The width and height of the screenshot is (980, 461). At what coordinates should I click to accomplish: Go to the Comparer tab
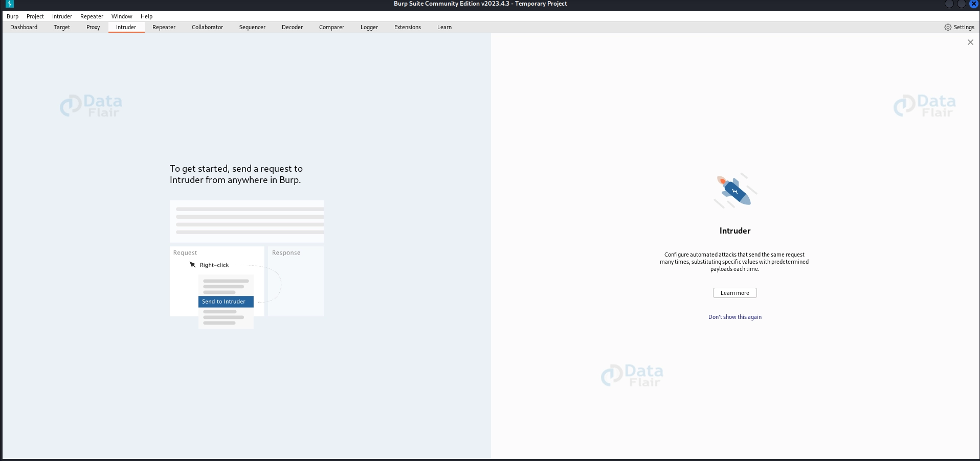pyautogui.click(x=331, y=27)
